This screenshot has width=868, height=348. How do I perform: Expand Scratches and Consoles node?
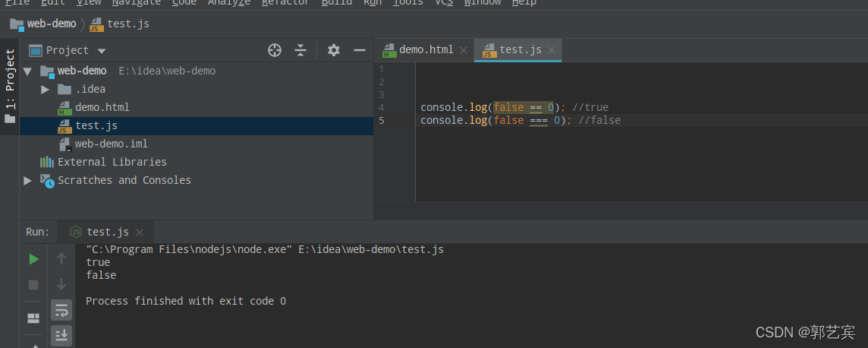27,180
